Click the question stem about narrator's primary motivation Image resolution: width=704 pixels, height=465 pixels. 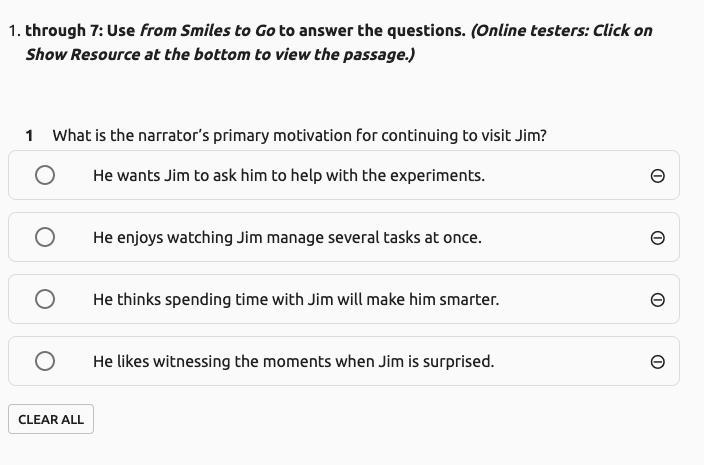pyautogui.click(x=299, y=135)
